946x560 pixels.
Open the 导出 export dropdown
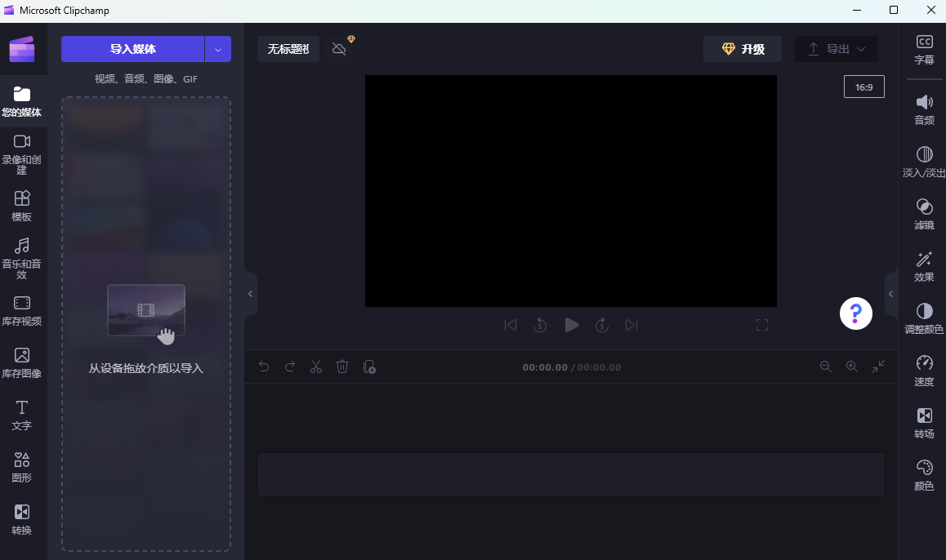coord(837,49)
